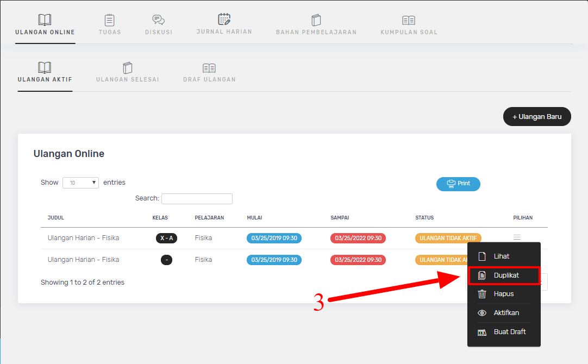Select the Ulangan Aktif sub-tab label

[x=45, y=79]
